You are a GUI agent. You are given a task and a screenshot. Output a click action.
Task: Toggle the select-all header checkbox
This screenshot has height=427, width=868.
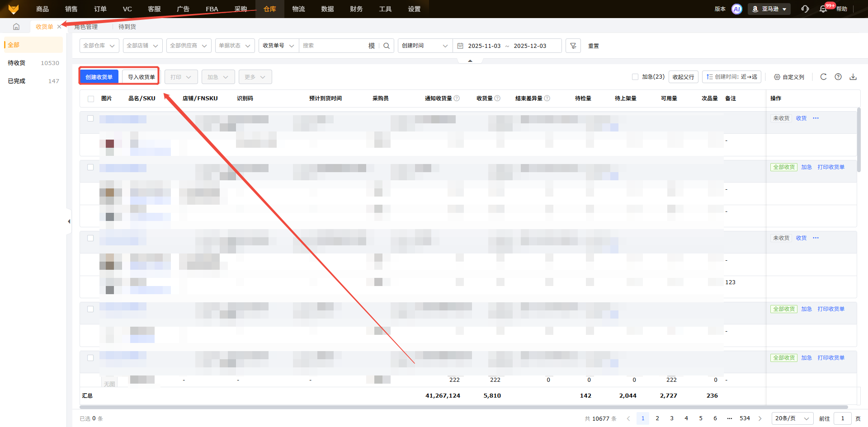point(91,99)
